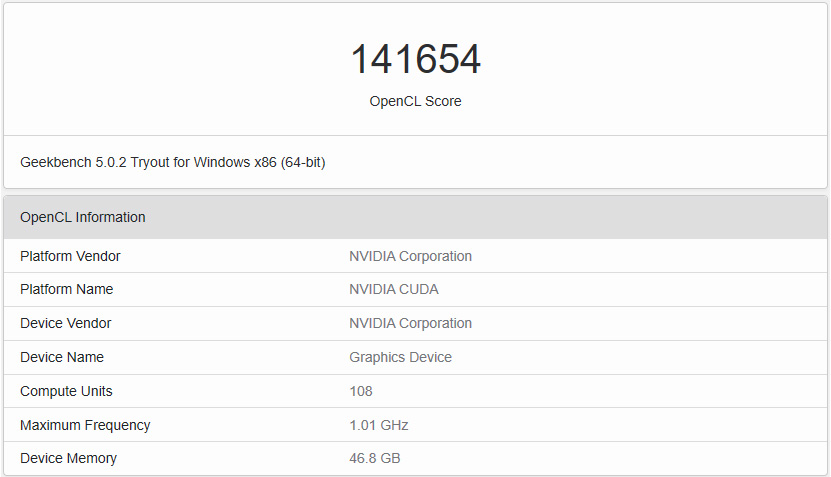Image resolution: width=831 pixels, height=477 pixels.
Task: Select the 108 compute units value
Action: point(361,391)
